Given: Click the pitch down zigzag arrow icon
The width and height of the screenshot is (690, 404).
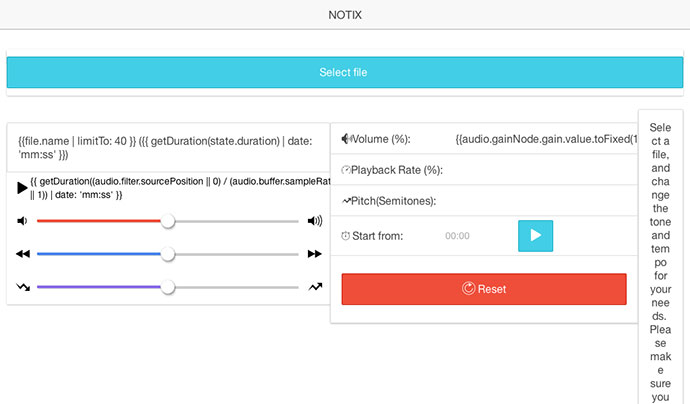Looking at the screenshot, I should 23,287.
